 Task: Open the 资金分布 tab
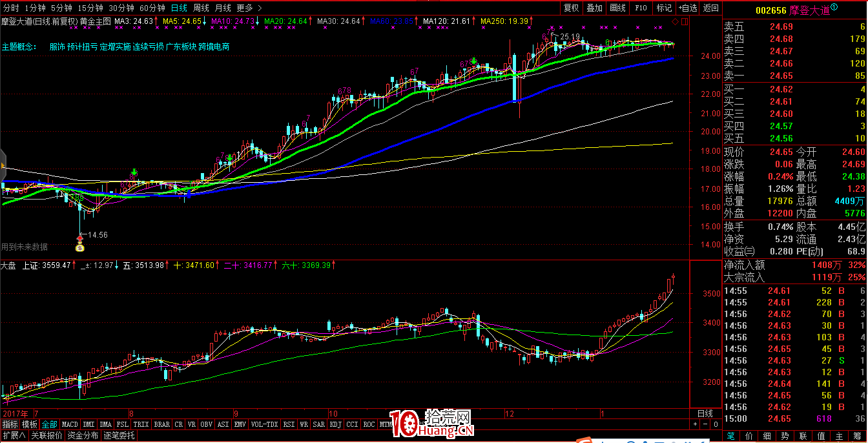point(83,436)
